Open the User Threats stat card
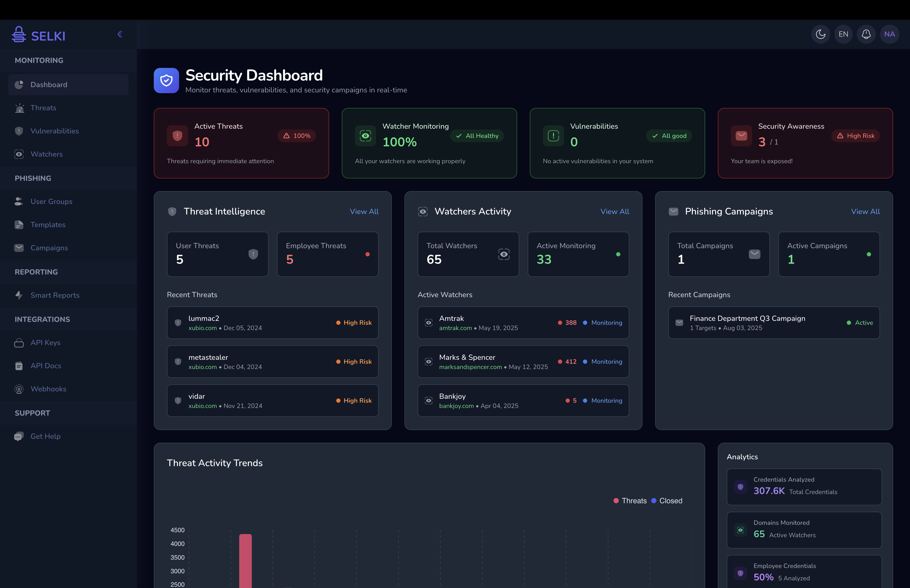 point(218,254)
